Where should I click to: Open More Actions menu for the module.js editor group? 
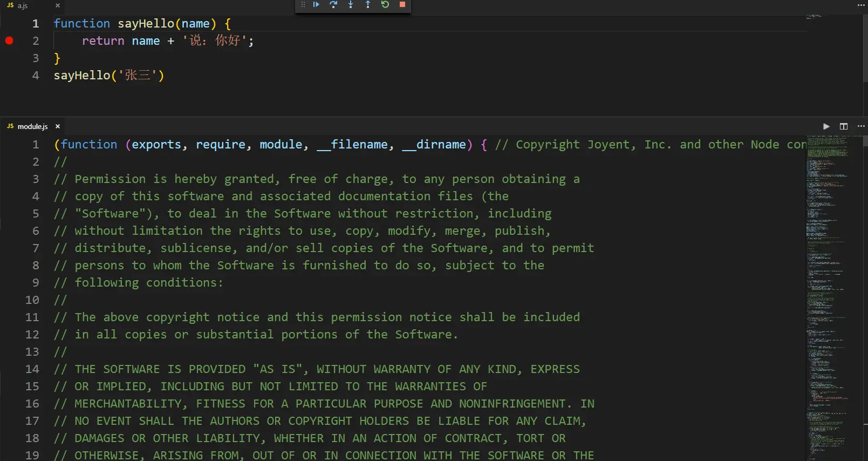pos(861,126)
